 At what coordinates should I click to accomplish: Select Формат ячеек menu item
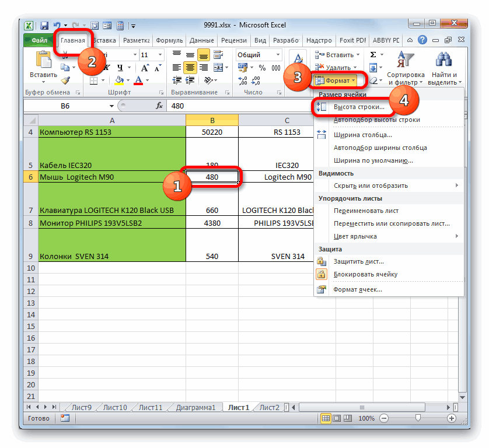(x=389, y=290)
